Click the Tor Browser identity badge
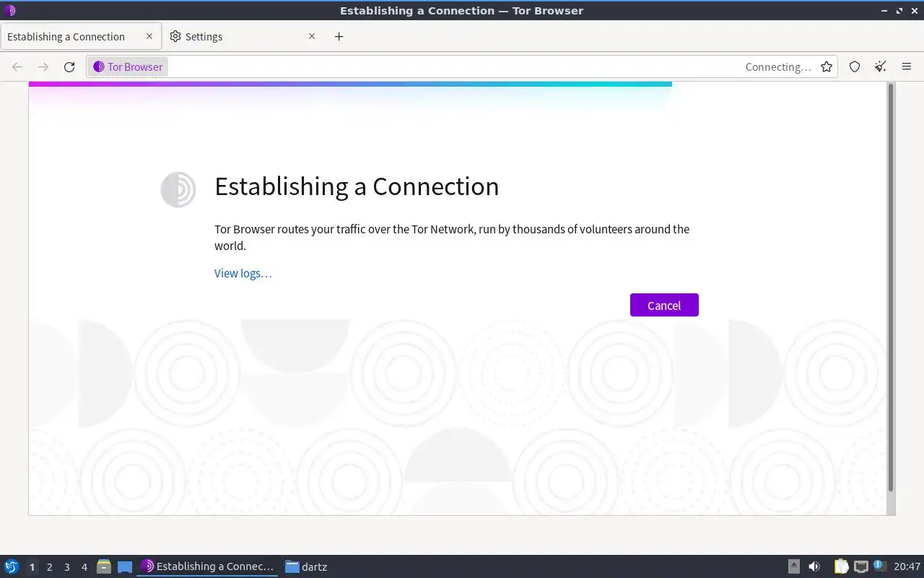Image resolution: width=924 pixels, height=578 pixels. click(x=128, y=66)
